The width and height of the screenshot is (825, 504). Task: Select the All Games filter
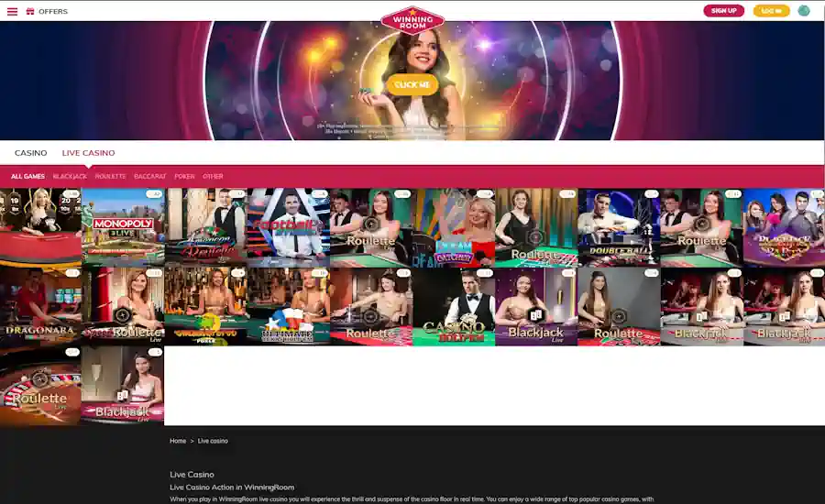tap(27, 176)
